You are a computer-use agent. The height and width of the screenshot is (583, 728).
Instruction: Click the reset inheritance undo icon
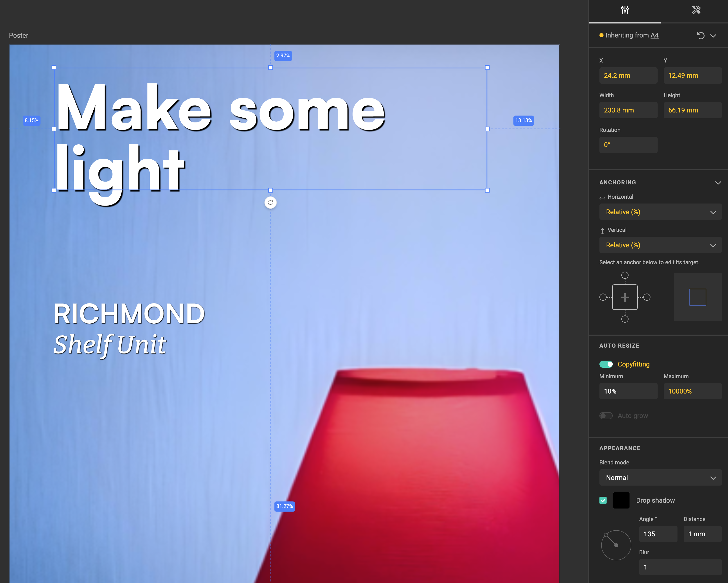pos(701,35)
